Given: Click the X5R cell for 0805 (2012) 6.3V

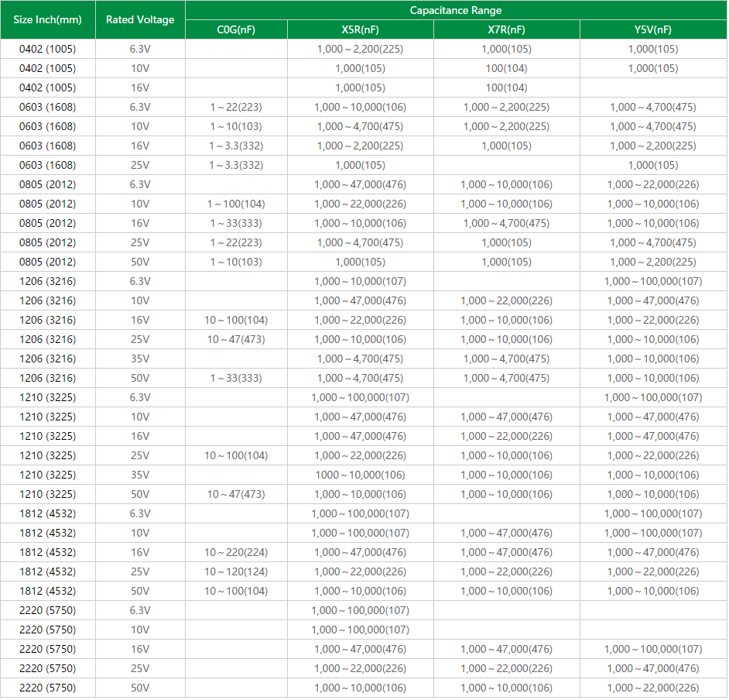Looking at the screenshot, I should click(x=360, y=184).
